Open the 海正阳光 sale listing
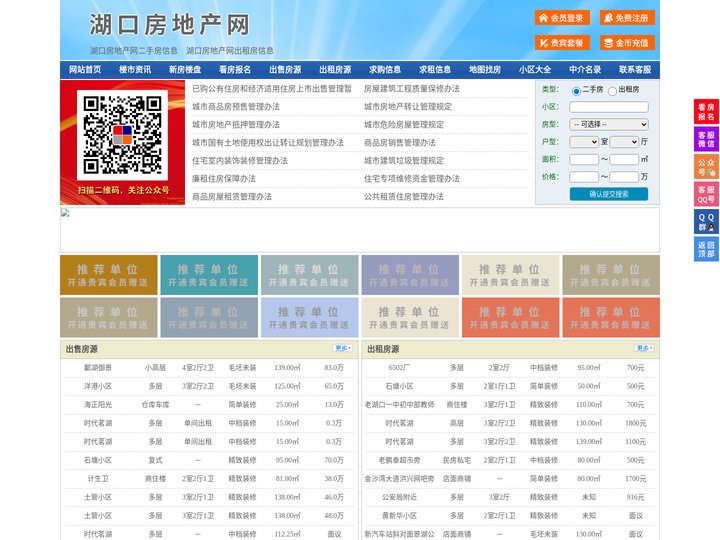This screenshot has height=540, width=720. (98, 405)
